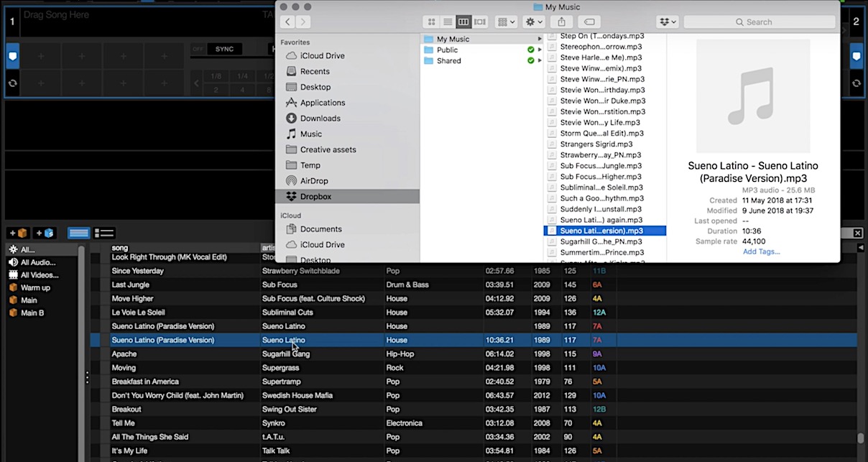Open the group-by dropdown in Finder toolbar
The height and width of the screenshot is (462, 868).
coord(505,22)
